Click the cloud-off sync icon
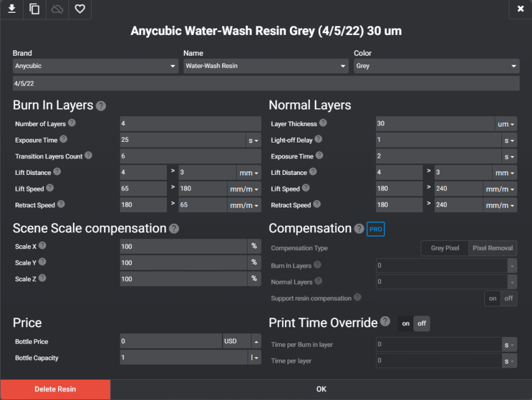532x400 pixels. click(57, 9)
